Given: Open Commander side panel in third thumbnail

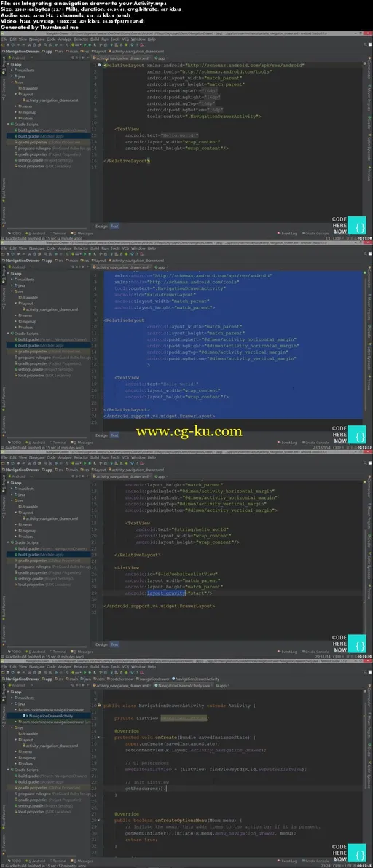Looking at the screenshot, I should click(369, 485).
